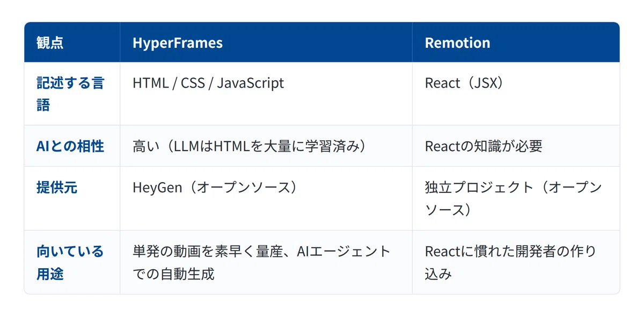Click the 独立プロジェクト（オープンソース）cell

coord(516,198)
